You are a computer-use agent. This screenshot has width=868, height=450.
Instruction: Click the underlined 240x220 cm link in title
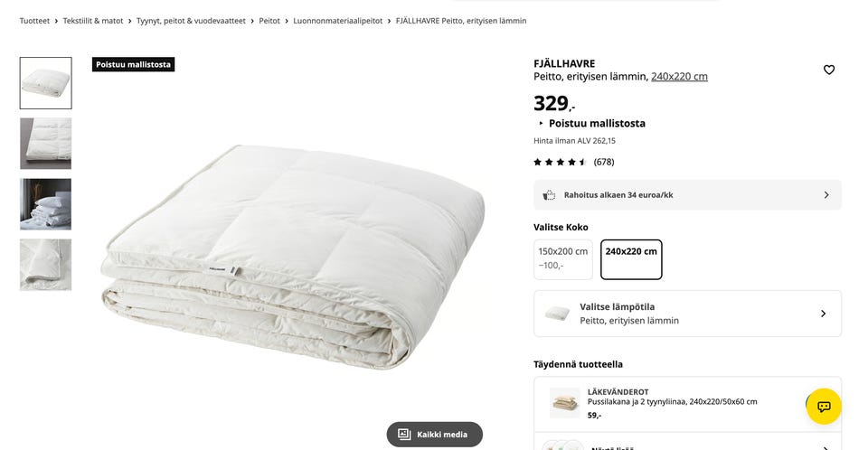(x=679, y=77)
